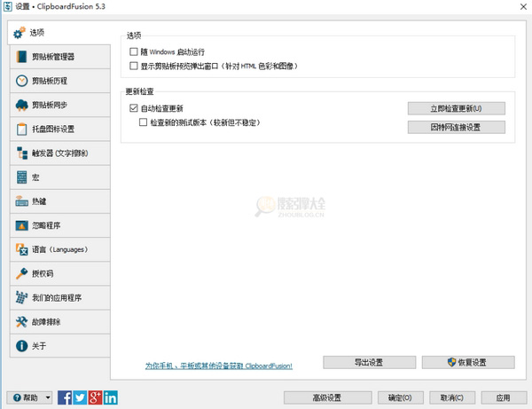Click the 剪贴板历程 clock icon

tap(21, 81)
